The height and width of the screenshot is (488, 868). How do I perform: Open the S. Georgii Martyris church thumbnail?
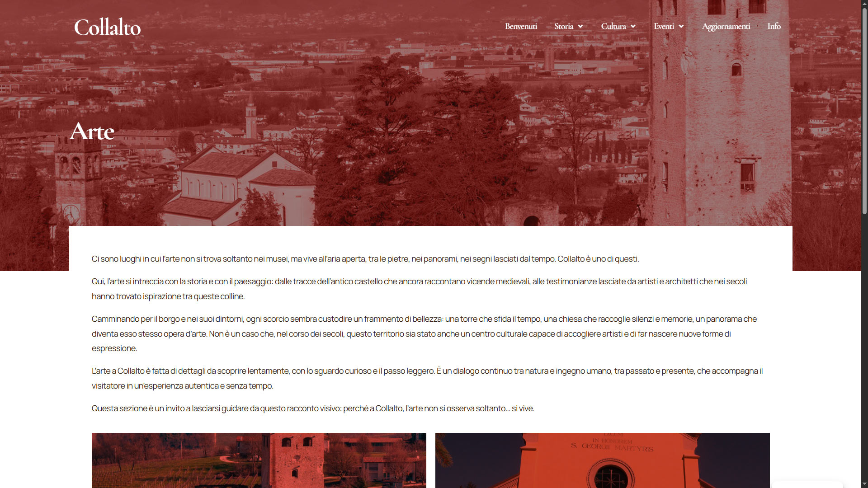(x=602, y=460)
